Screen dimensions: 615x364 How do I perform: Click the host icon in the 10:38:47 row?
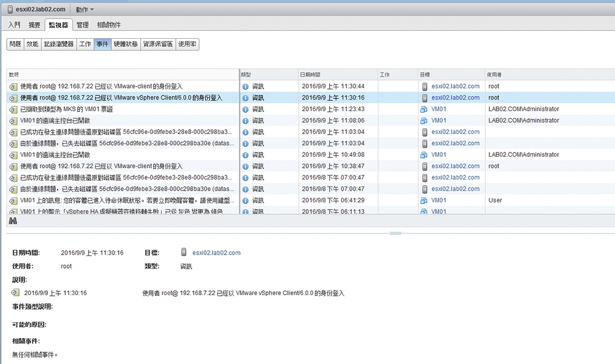pyautogui.click(x=424, y=166)
